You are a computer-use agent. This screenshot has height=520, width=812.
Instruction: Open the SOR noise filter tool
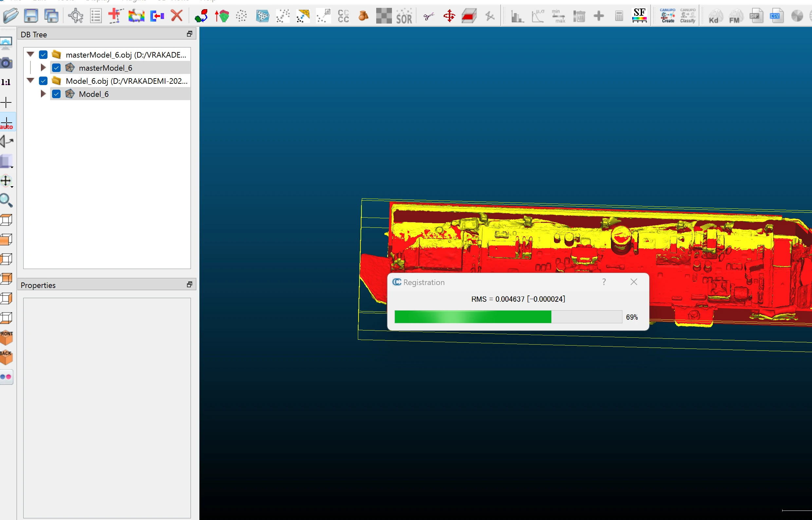click(404, 16)
